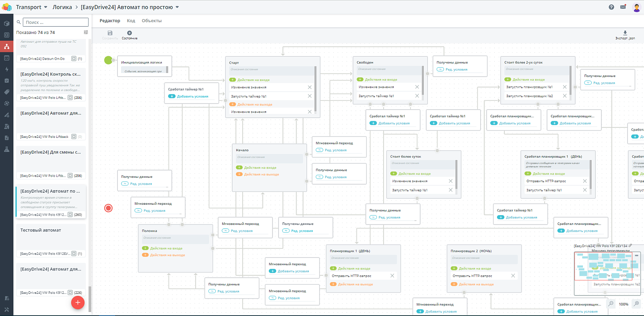Viewport: 644px width, 316px height.
Task: Open the list filter settings icon
Action: (86, 32)
